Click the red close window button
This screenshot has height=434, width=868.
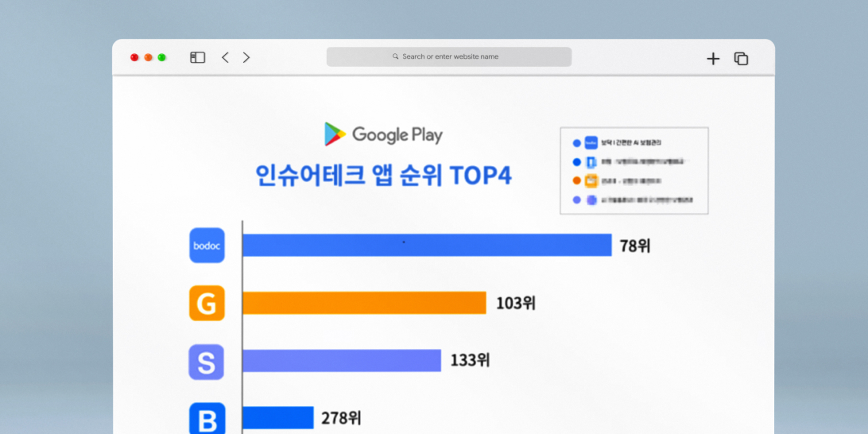[x=134, y=57]
